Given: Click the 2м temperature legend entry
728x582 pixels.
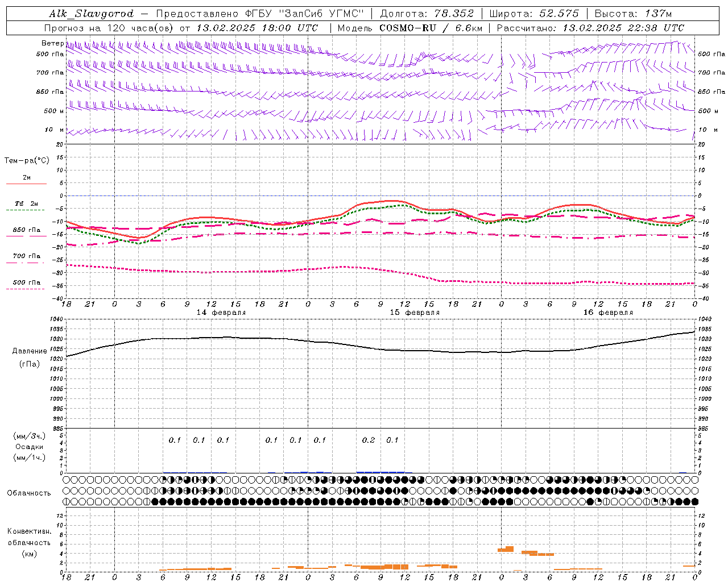Looking at the screenshot, I should (x=26, y=178).
